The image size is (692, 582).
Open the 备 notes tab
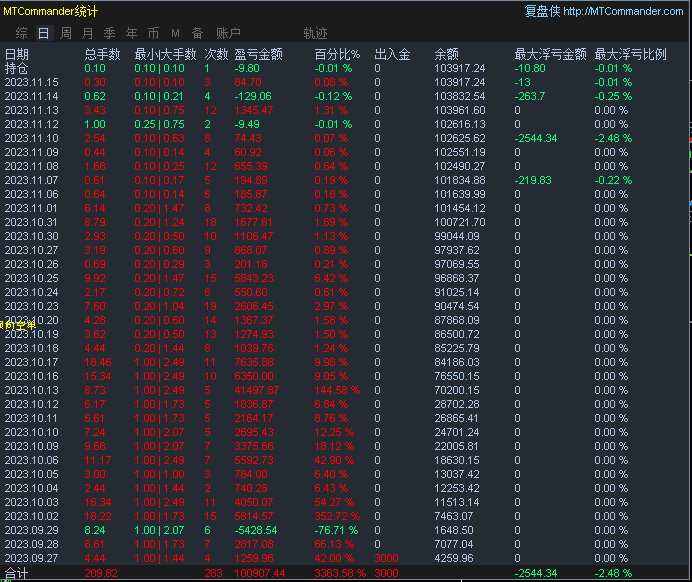click(x=197, y=33)
